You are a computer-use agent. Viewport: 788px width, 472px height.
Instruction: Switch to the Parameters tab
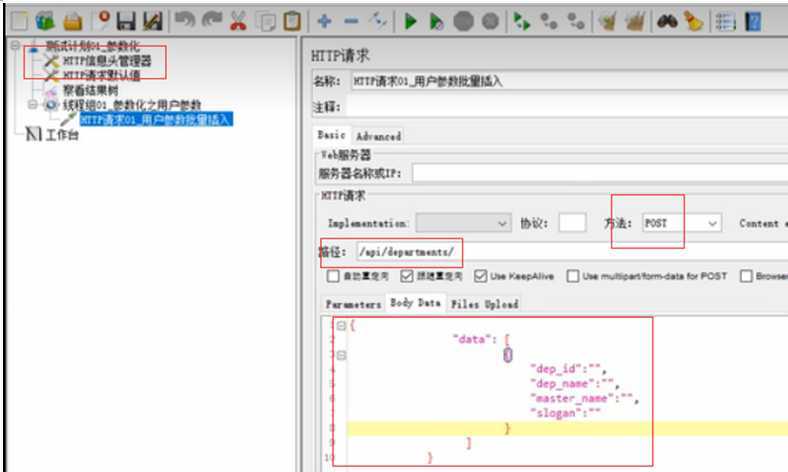click(x=353, y=303)
